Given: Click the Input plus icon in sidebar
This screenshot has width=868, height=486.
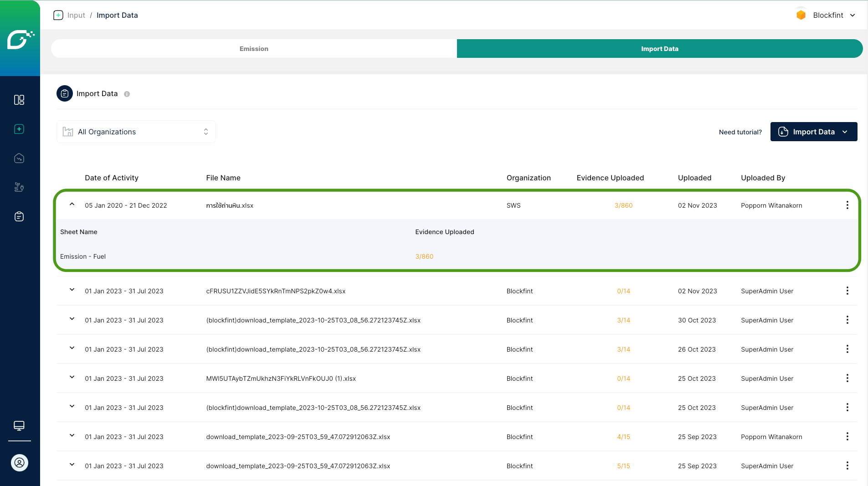Looking at the screenshot, I should (19, 129).
